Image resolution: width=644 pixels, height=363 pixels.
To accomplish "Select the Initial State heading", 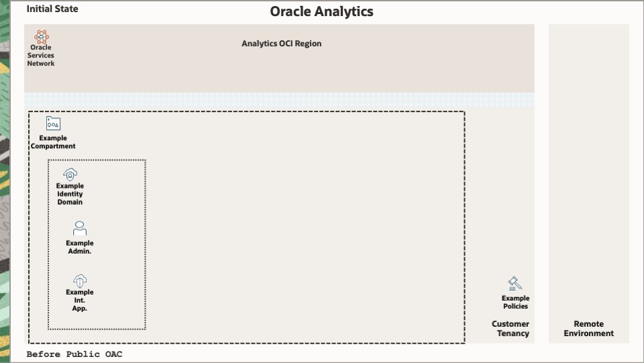I will (x=52, y=9).
